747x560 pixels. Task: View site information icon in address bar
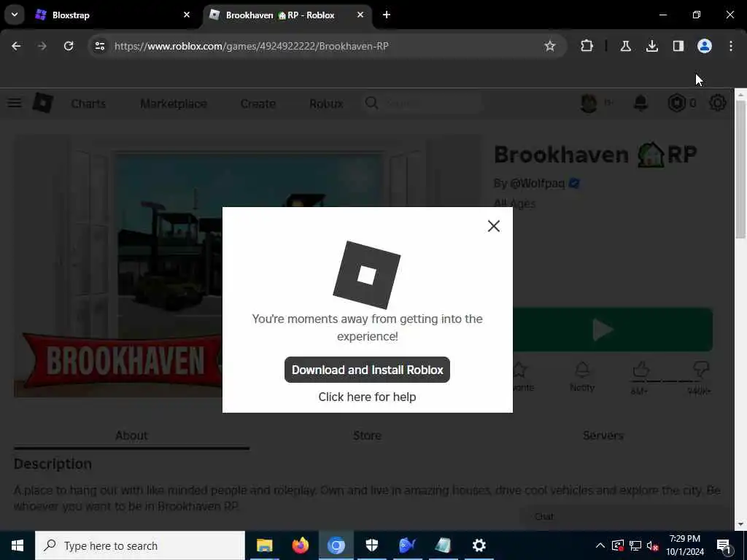click(x=99, y=46)
